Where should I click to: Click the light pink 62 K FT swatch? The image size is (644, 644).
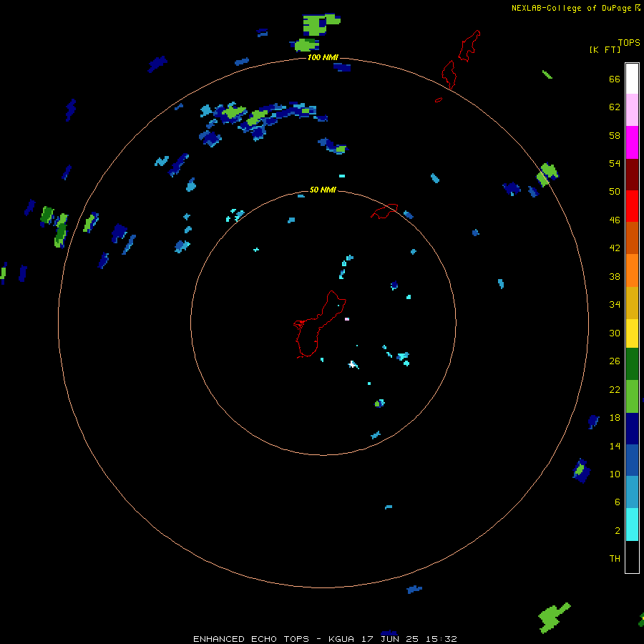tap(632, 109)
